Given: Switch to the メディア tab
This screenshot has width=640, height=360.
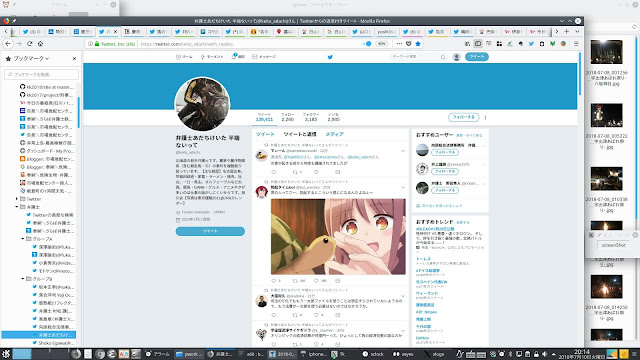Looking at the screenshot, I should click(334, 134).
